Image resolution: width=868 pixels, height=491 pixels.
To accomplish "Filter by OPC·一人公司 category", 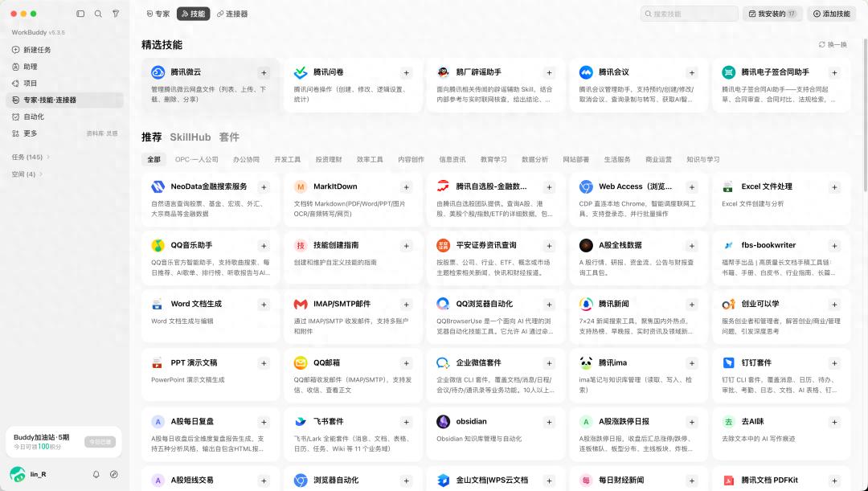I will pyautogui.click(x=197, y=159).
